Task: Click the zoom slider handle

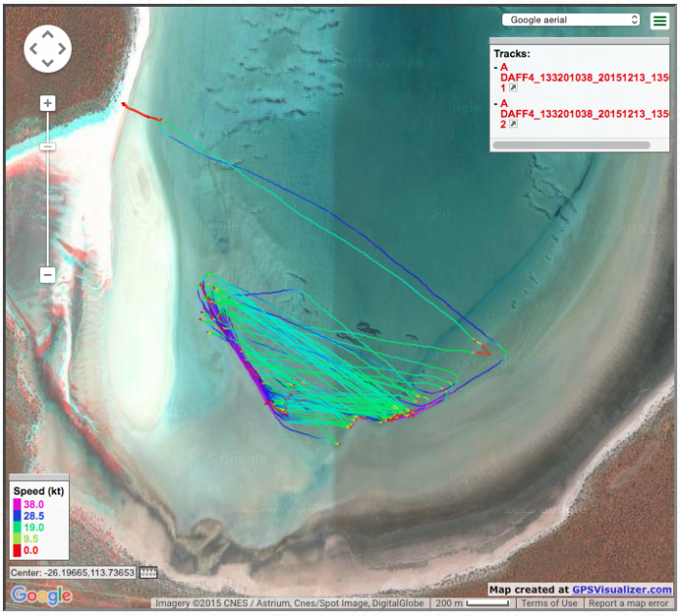Action: pos(48,147)
